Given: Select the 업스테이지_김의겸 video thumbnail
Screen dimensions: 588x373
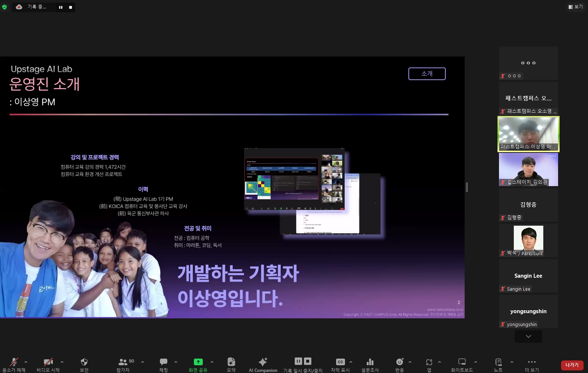Looking at the screenshot, I should click(x=528, y=170).
